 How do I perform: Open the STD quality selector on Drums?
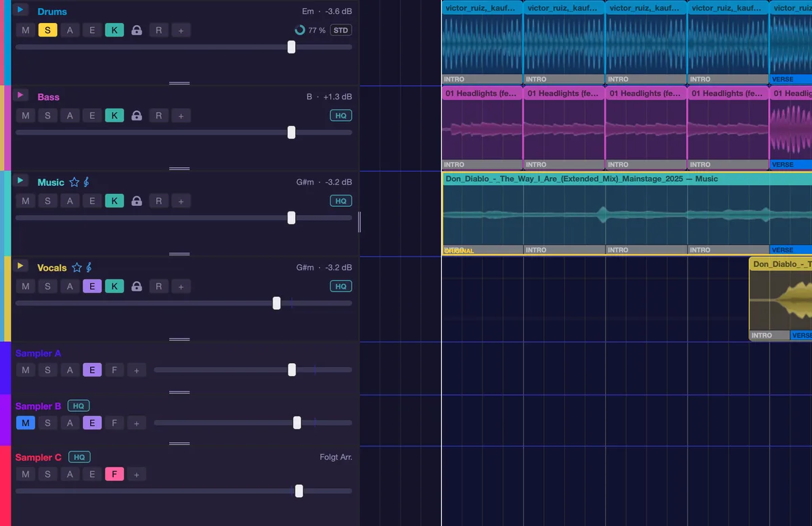click(x=341, y=30)
